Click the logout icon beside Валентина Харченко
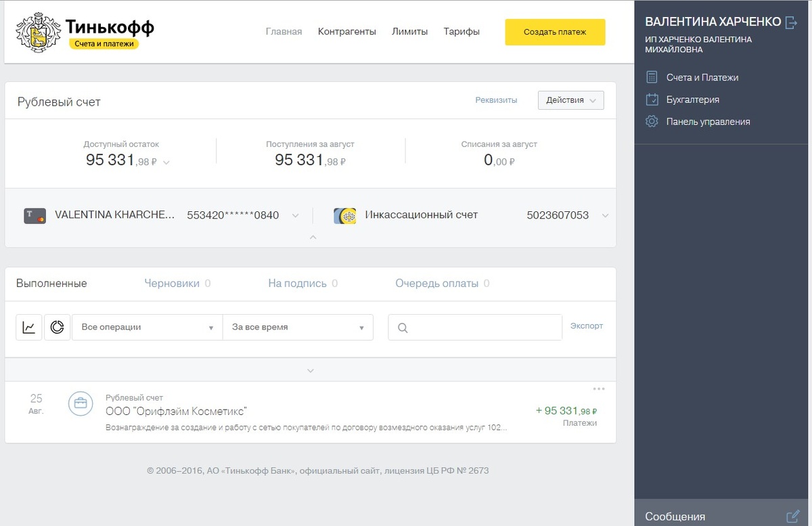The image size is (812, 526). (791, 22)
